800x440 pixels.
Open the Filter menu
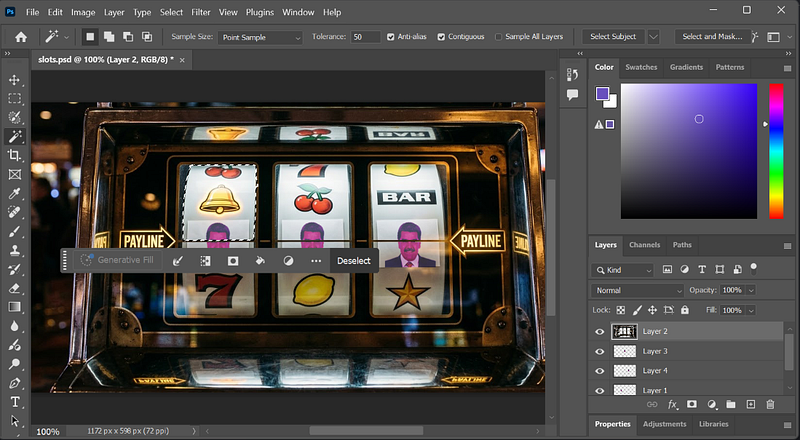(x=201, y=12)
